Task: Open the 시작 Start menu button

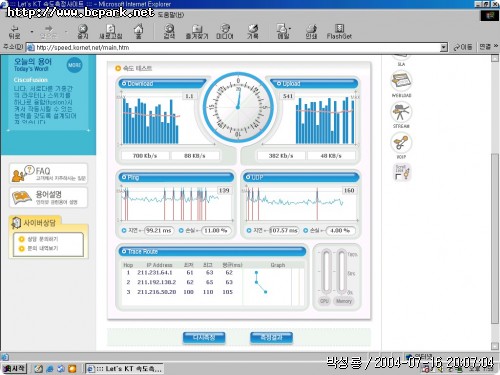Action: pyautogui.click(x=14, y=368)
